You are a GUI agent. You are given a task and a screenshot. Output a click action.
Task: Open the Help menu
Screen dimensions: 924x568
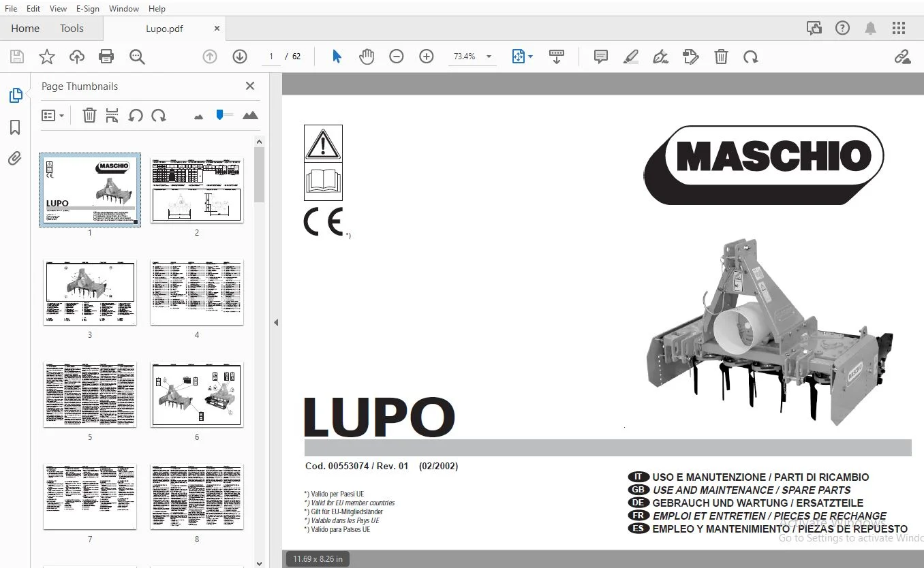pyautogui.click(x=157, y=8)
